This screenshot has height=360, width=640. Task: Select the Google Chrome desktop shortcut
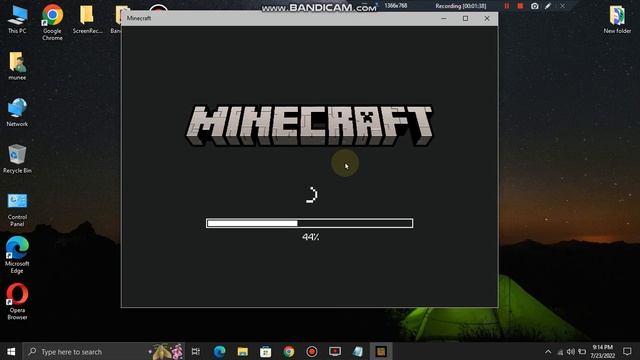[52, 22]
